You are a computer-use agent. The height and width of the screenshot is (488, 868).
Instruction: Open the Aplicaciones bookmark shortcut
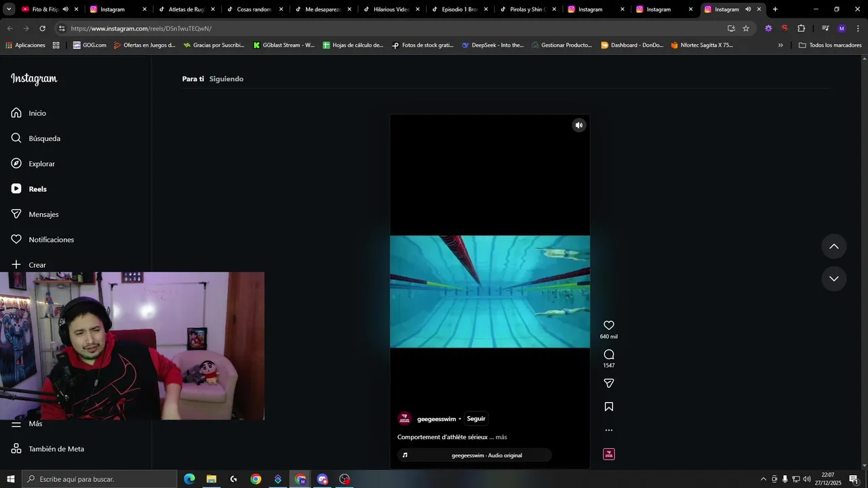click(x=25, y=45)
